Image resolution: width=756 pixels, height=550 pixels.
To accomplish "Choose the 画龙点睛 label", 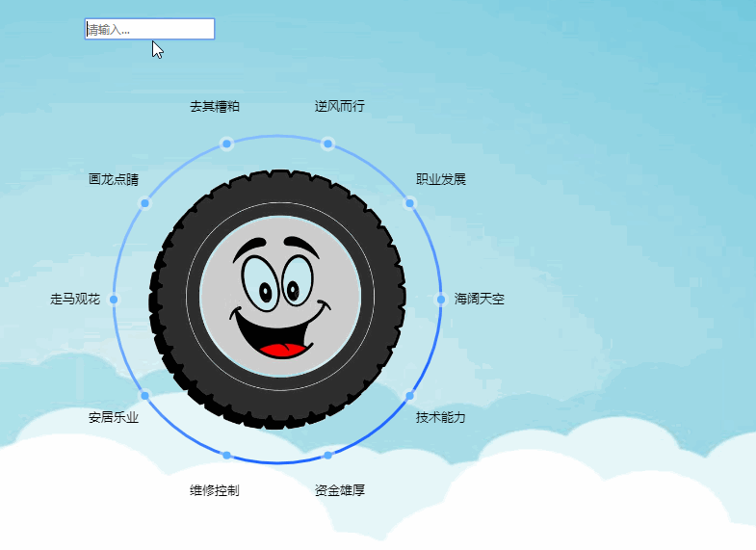I will click(x=114, y=179).
